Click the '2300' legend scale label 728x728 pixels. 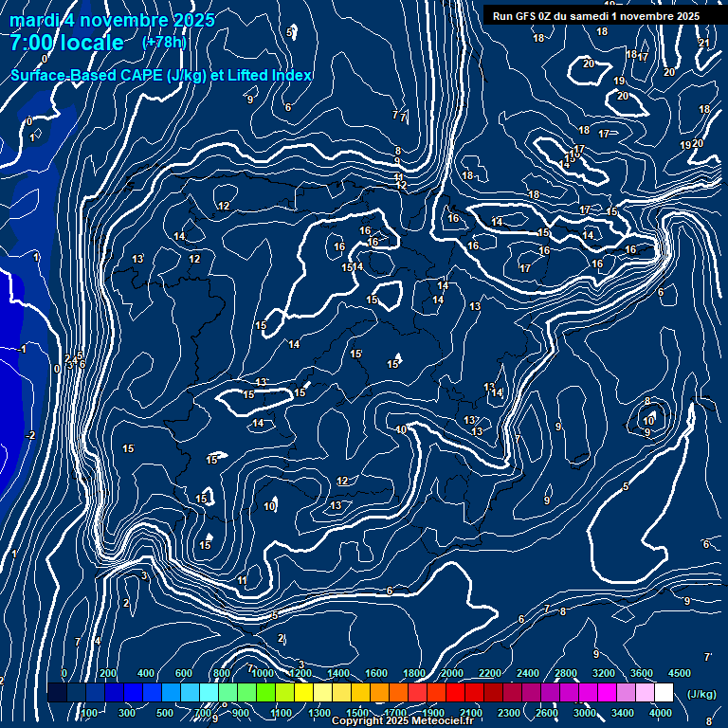[x=509, y=713]
